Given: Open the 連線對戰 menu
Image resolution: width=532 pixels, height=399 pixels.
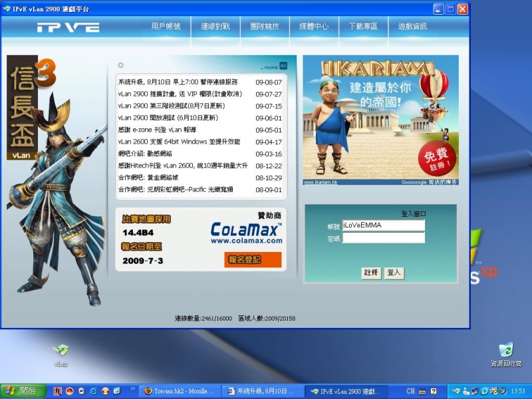Looking at the screenshot, I should [x=215, y=27].
